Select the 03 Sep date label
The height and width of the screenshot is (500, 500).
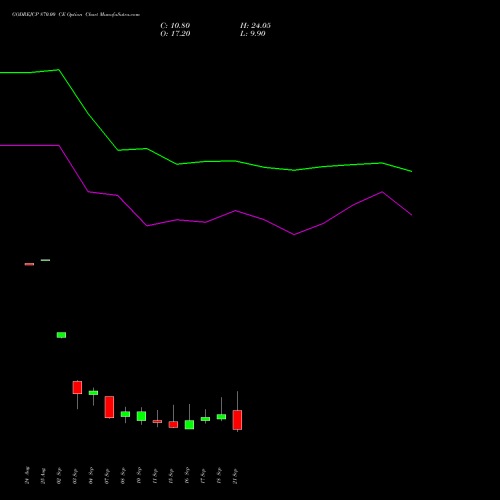tap(75, 476)
